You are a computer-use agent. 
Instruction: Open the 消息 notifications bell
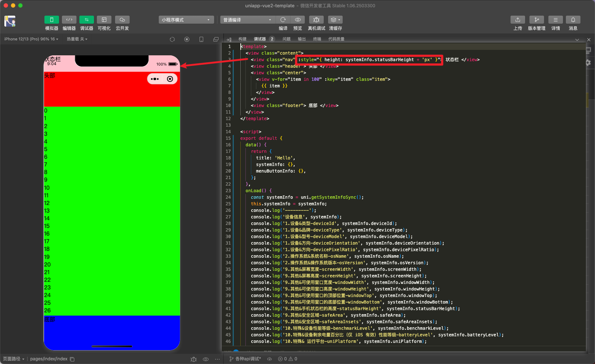point(573,20)
